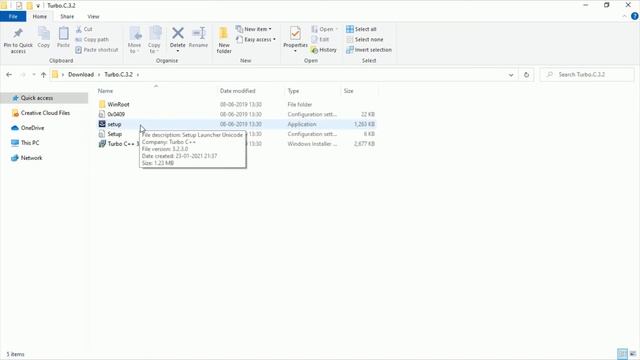Switch to details view layout icon

(x=622, y=354)
